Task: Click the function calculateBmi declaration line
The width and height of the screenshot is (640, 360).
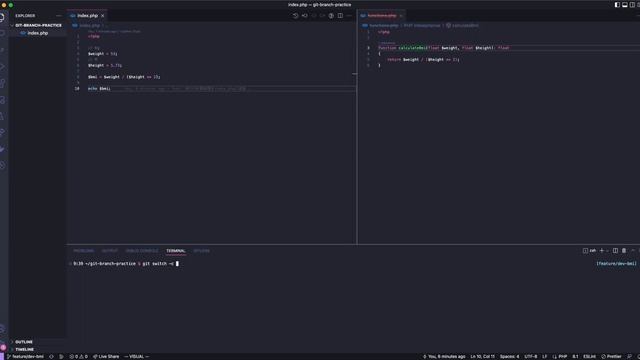Action: click(444, 48)
